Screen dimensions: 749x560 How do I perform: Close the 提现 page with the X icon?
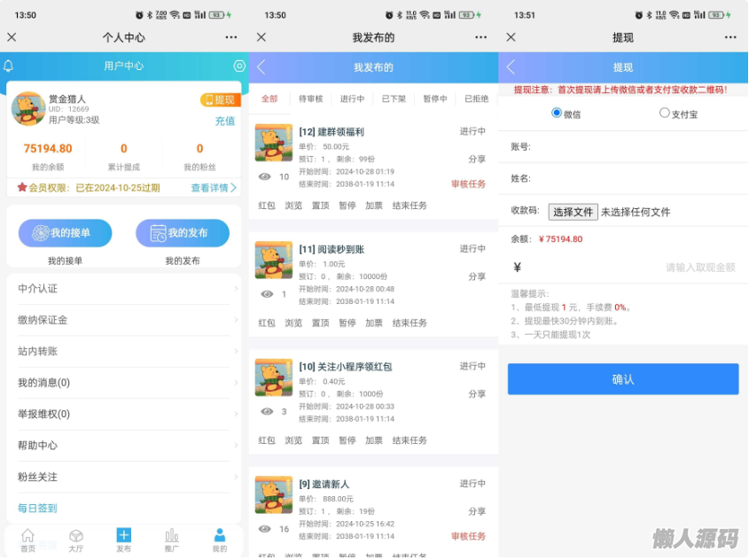coord(511,37)
